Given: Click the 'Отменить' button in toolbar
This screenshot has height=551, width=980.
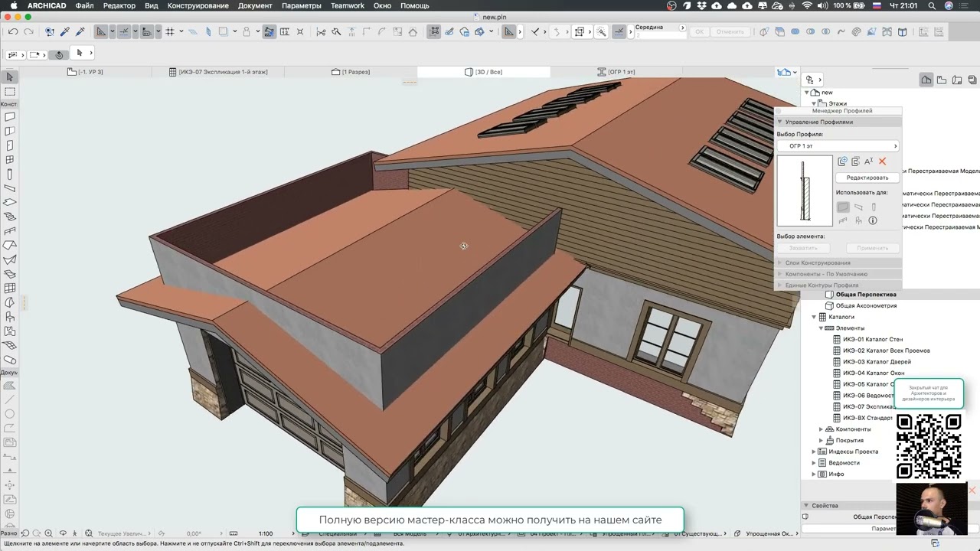Looking at the screenshot, I should tap(730, 32).
